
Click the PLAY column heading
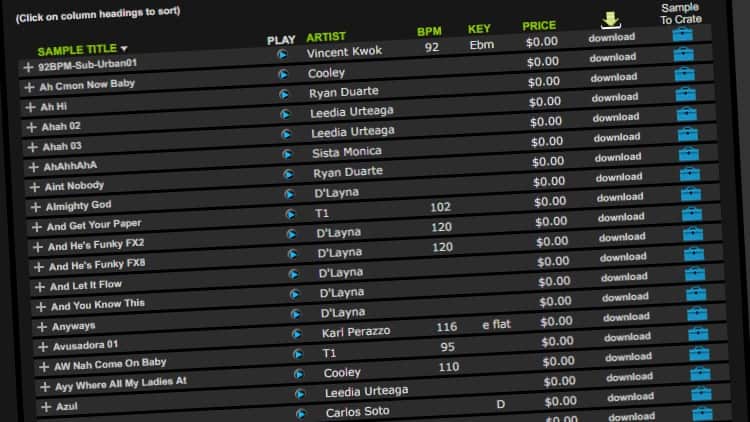point(281,40)
